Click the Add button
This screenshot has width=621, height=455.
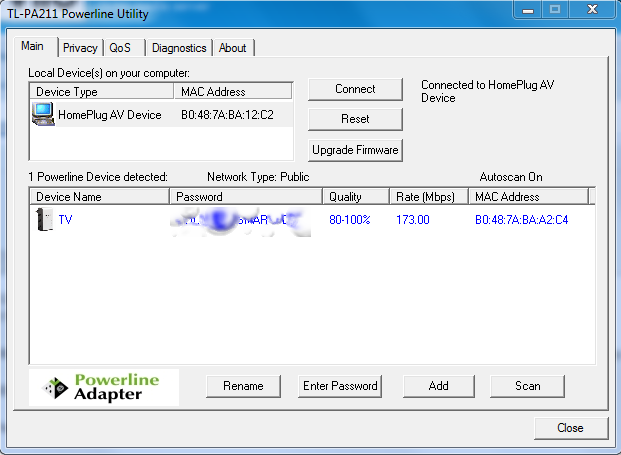(438, 386)
